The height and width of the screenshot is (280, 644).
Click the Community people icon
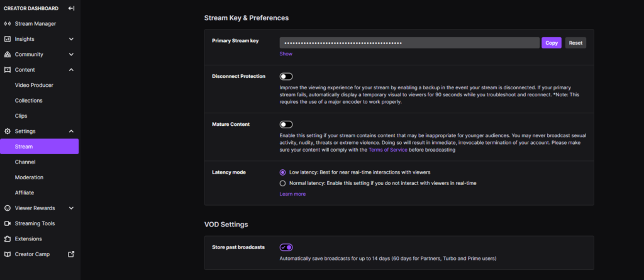click(x=8, y=55)
